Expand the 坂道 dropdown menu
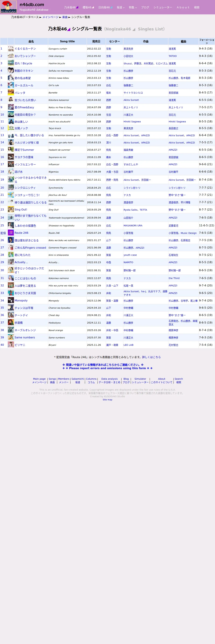 [121, 8]
